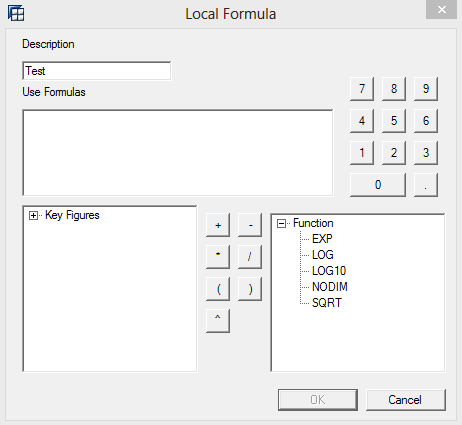Click the number 0 keypad button
The width and height of the screenshot is (462, 425).
coord(378,185)
